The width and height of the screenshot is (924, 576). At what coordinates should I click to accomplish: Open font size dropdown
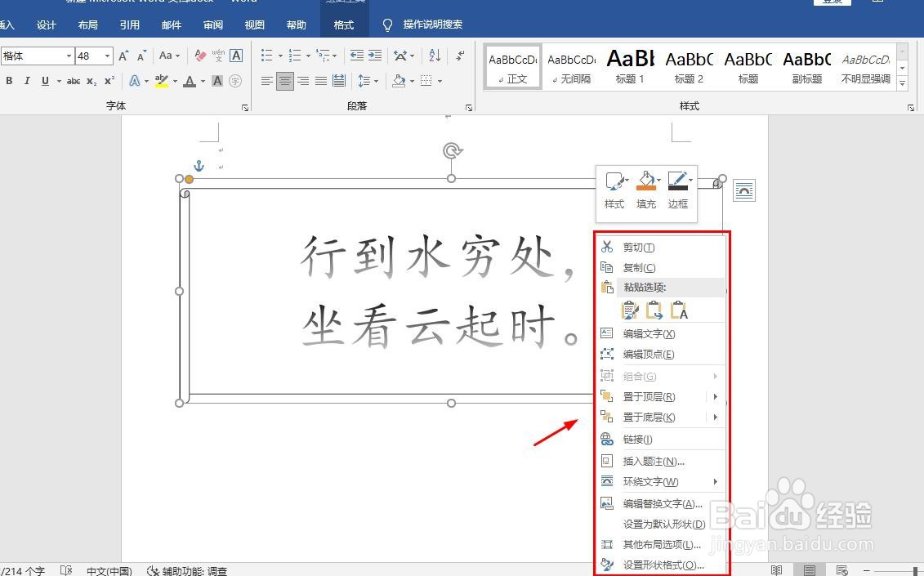click(107, 56)
